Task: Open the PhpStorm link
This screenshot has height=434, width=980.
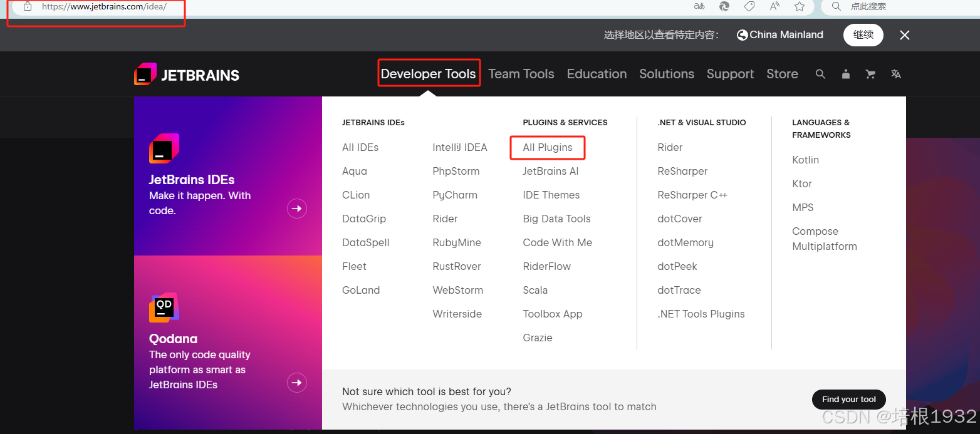Action: [x=456, y=172]
